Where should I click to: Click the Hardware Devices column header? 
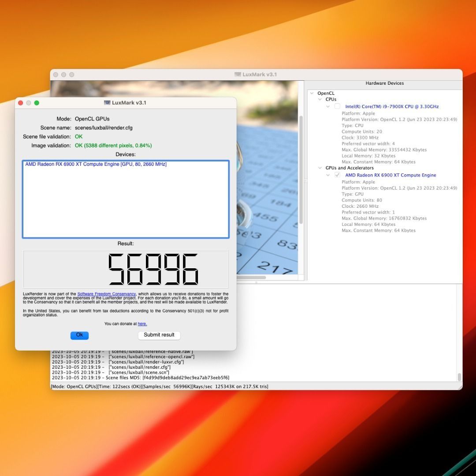[x=384, y=83]
